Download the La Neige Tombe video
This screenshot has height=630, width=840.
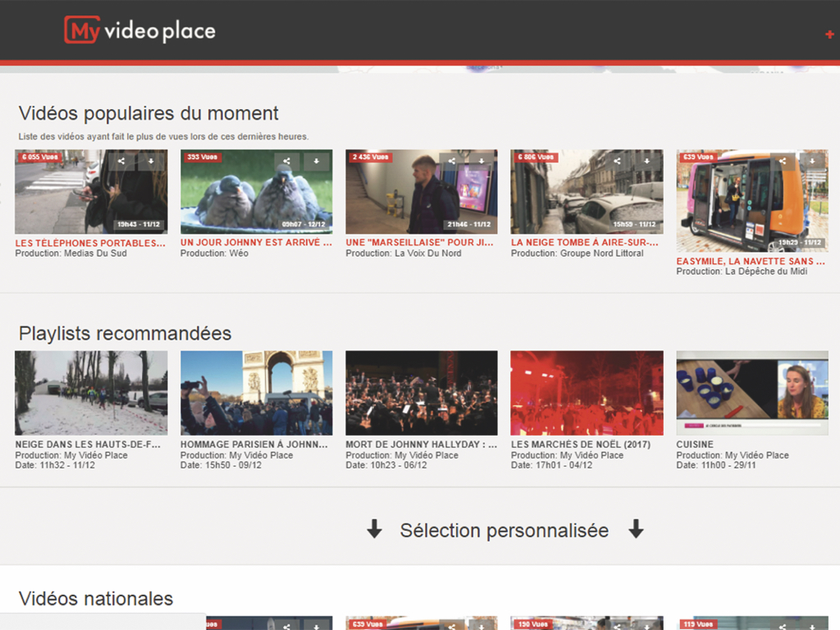[647, 162]
